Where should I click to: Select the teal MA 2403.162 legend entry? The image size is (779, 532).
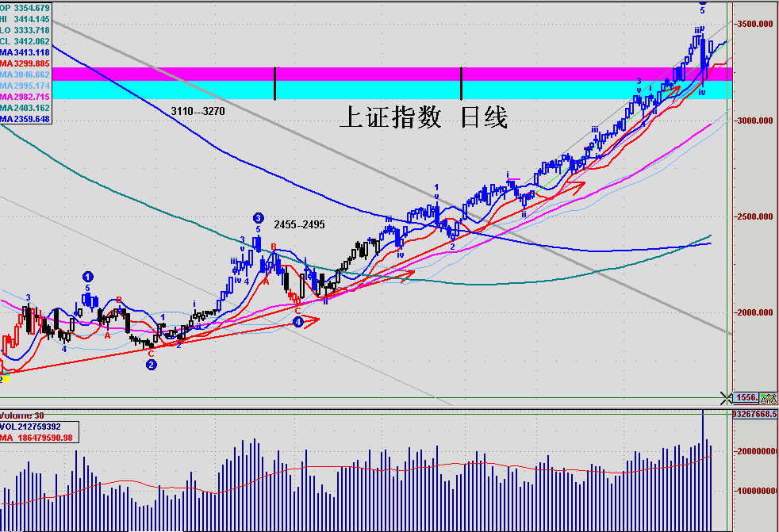pos(25,108)
